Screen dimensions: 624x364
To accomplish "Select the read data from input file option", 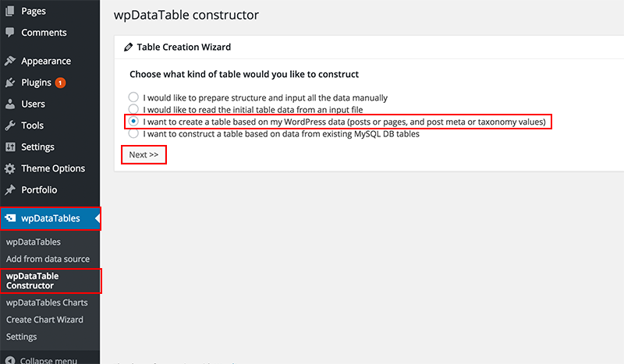I will coord(133,109).
